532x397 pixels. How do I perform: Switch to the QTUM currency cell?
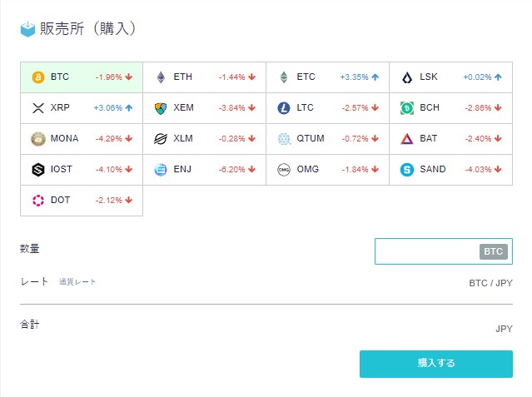[x=328, y=139]
